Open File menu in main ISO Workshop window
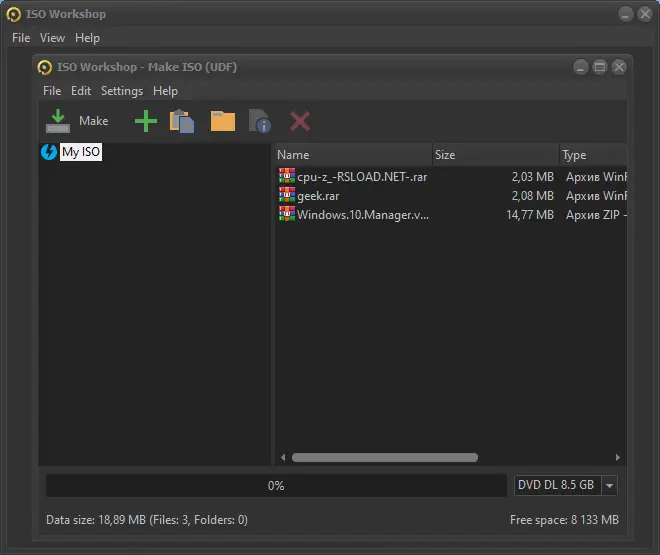The width and height of the screenshot is (660, 555). (21, 38)
